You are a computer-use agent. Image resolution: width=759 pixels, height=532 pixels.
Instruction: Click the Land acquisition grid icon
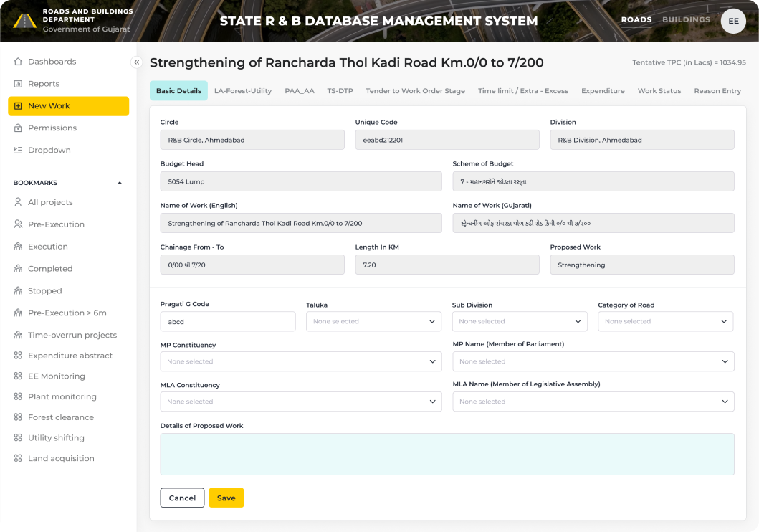click(x=18, y=458)
